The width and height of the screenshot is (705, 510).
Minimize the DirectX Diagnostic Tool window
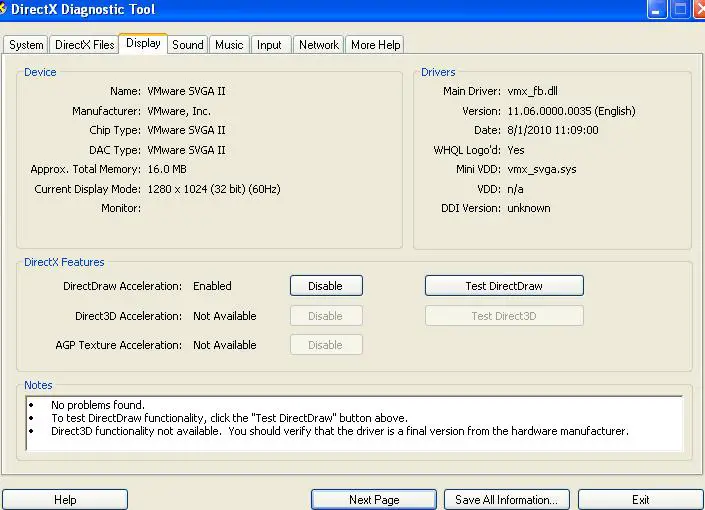click(x=656, y=9)
